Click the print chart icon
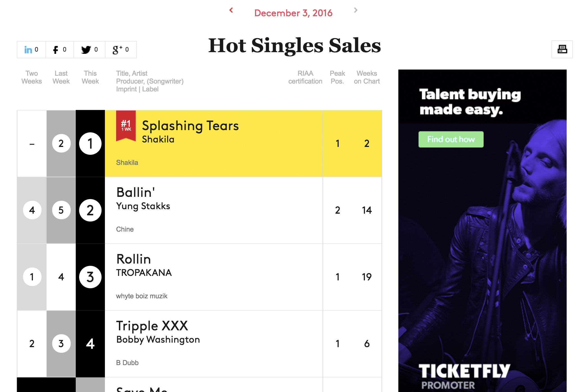Viewport: 579px width, 392px height. [562, 49]
